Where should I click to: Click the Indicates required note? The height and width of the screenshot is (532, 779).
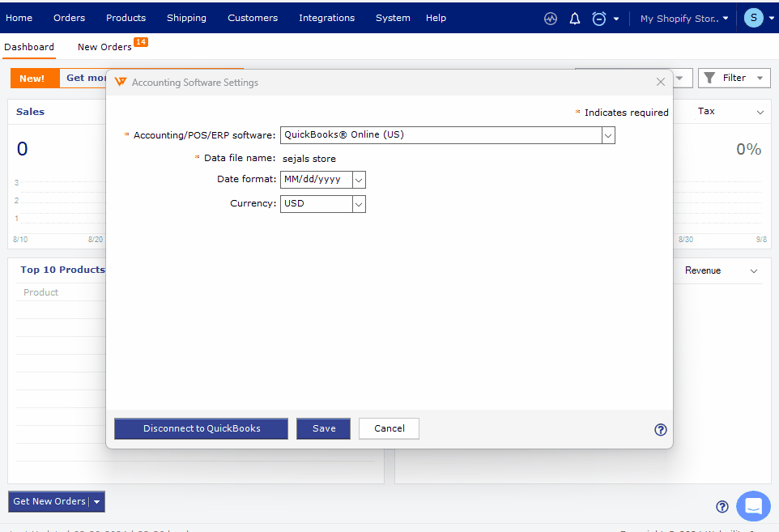(626, 113)
